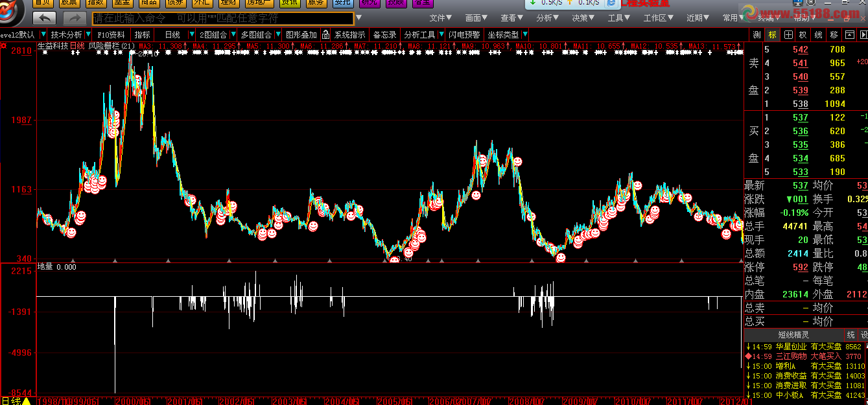Click the 线 line drawing icon
Image resolution: width=868 pixels, height=405 pixels.
[x=819, y=34]
